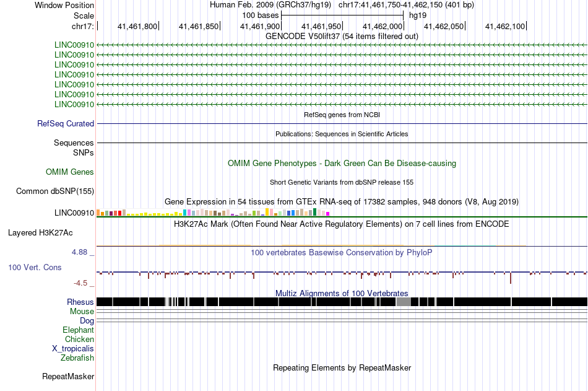588x391 pixels.
Task: Open OMIM Gene Phenotypes track title
Action: coord(342,164)
